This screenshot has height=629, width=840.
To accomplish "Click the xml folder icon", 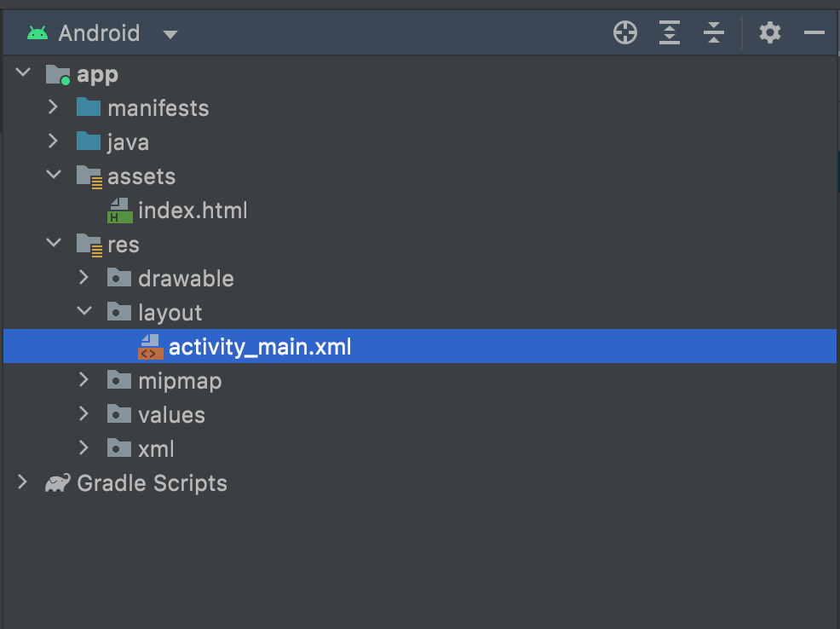I will pos(119,447).
